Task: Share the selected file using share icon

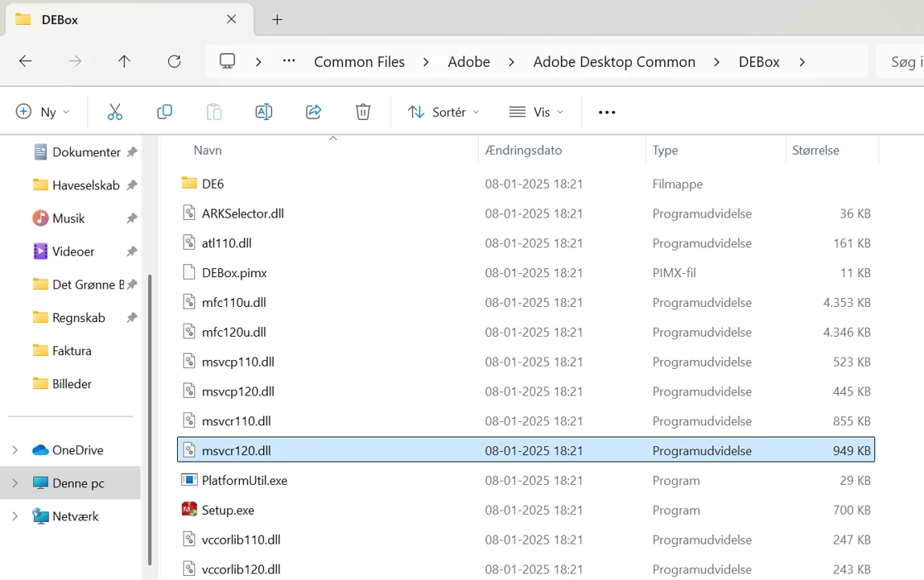Action: pos(314,111)
